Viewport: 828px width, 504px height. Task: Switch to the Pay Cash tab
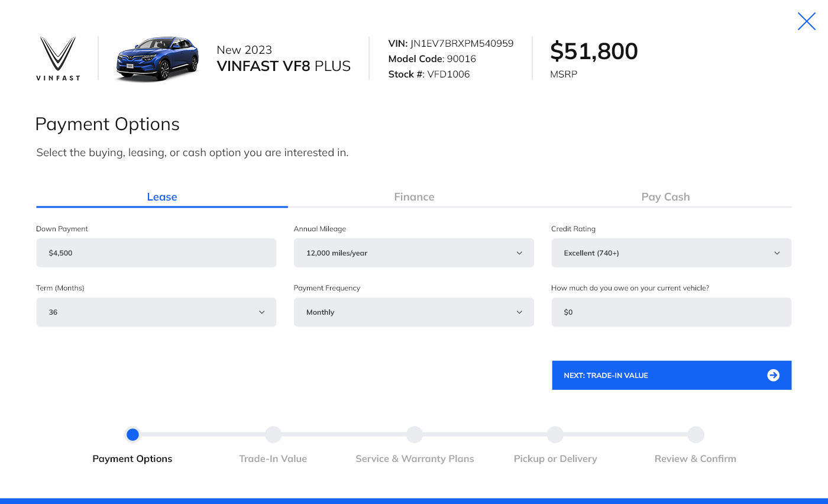[x=666, y=197]
